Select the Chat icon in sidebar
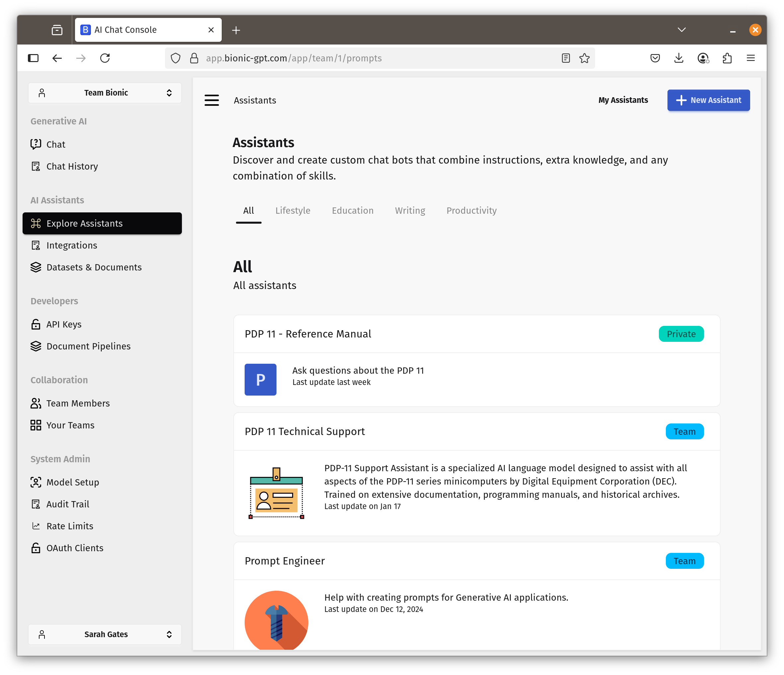The width and height of the screenshot is (784, 675). click(36, 144)
